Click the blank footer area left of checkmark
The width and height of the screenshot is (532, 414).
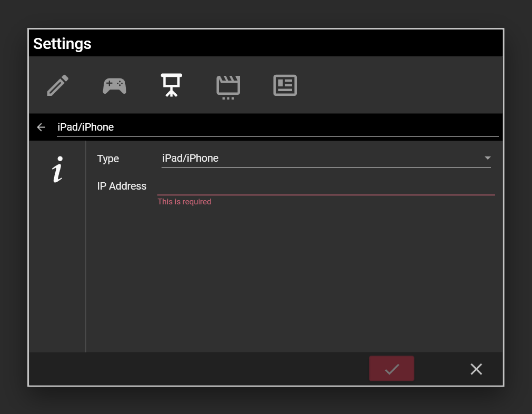pos(200,369)
